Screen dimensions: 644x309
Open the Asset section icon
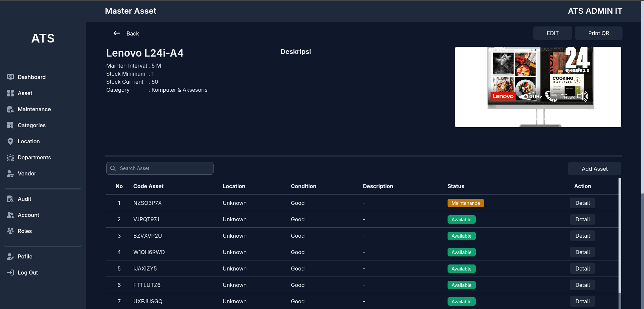[10, 93]
